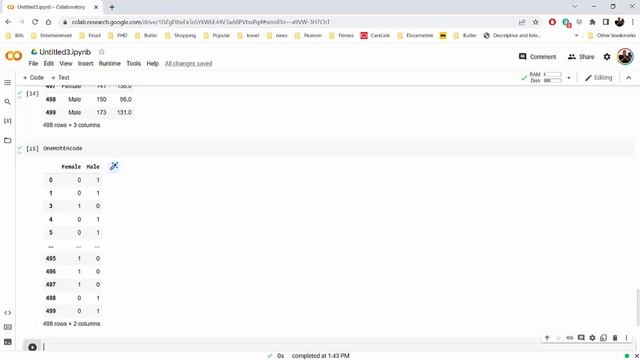Image resolution: width=640 pixels, height=360 pixels.
Task: Collapse the header with chevron up
Action: click(x=628, y=78)
